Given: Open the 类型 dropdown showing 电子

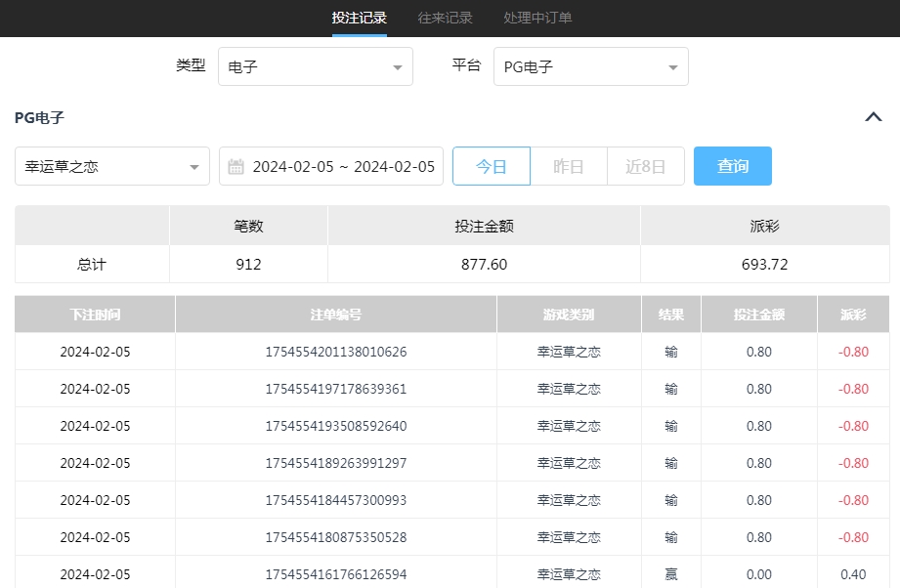Looking at the screenshot, I should [x=315, y=67].
